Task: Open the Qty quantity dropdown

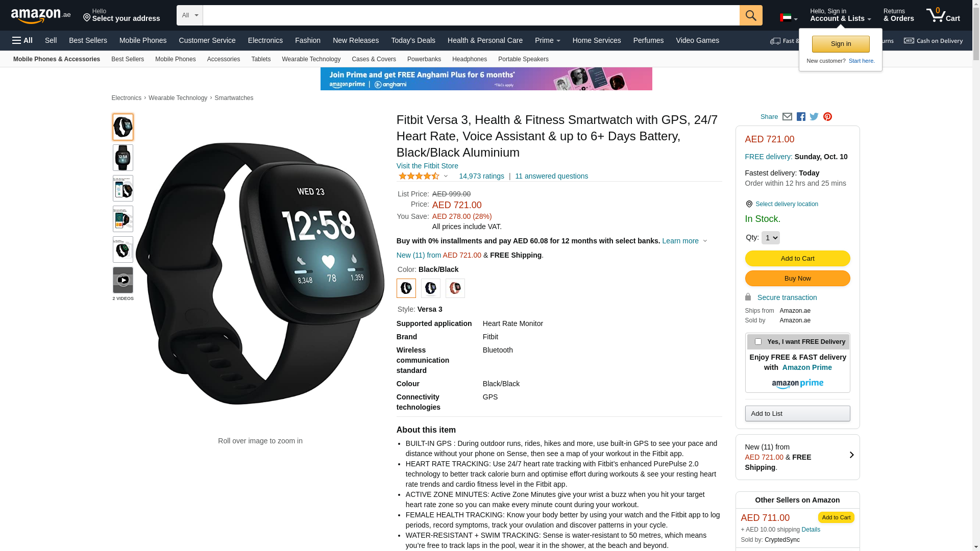Action: (x=770, y=238)
